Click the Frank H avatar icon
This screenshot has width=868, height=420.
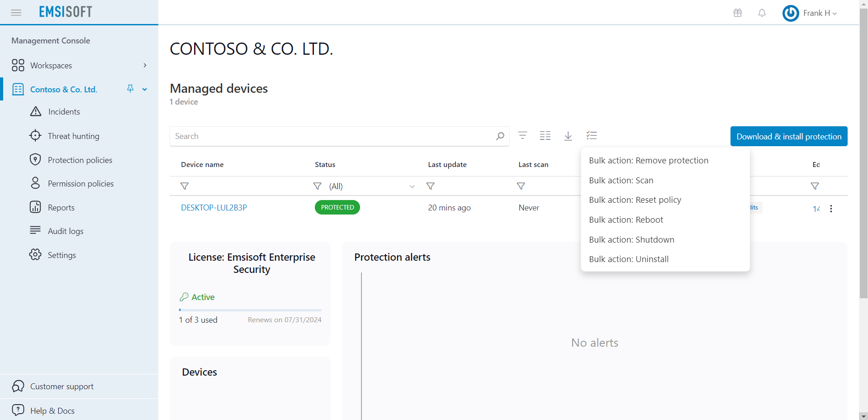[x=791, y=13]
